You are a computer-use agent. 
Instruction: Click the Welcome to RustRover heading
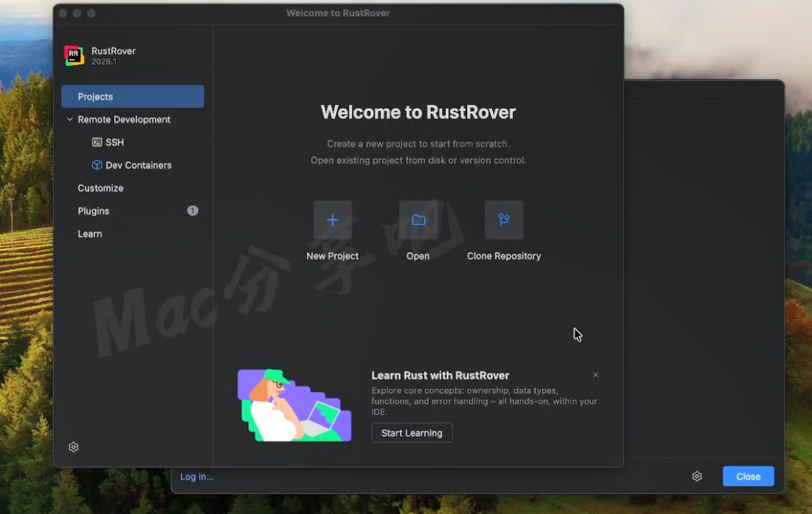[x=418, y=112]
